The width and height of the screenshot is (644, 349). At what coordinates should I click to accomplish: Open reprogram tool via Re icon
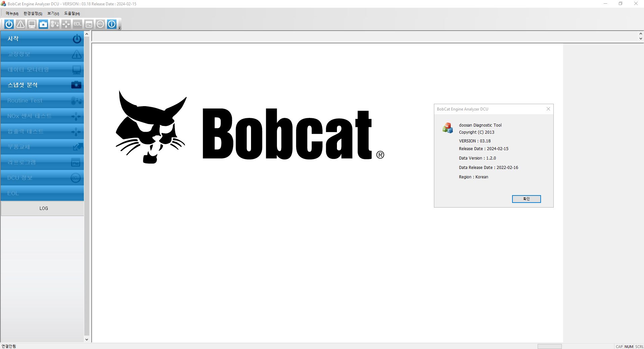pos(89,24)
